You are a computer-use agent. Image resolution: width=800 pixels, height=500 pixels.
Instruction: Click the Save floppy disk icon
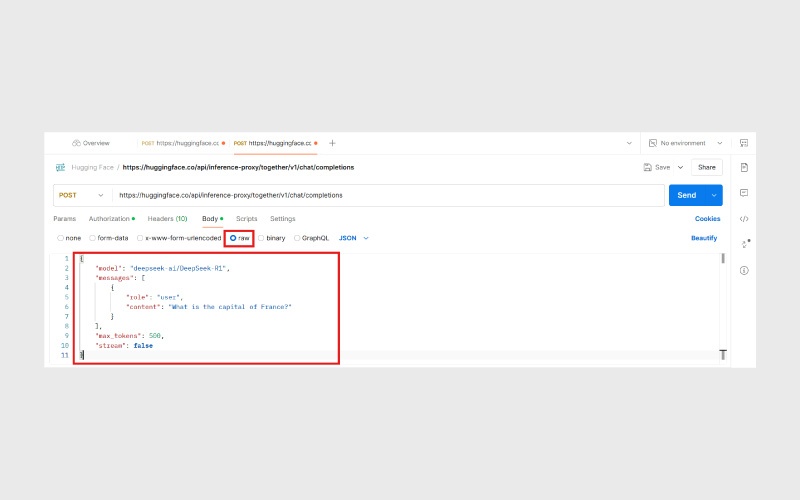(x=649, y=167)
